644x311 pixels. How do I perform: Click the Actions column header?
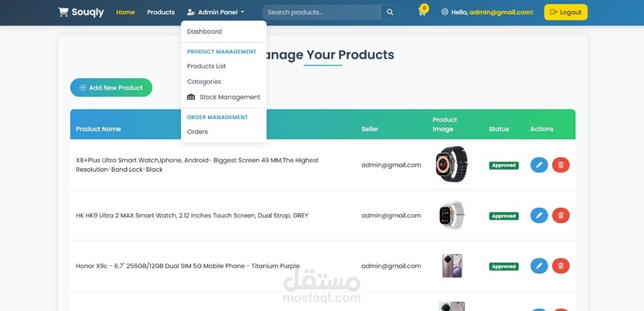pyautogui.click(x=542, y=129)
